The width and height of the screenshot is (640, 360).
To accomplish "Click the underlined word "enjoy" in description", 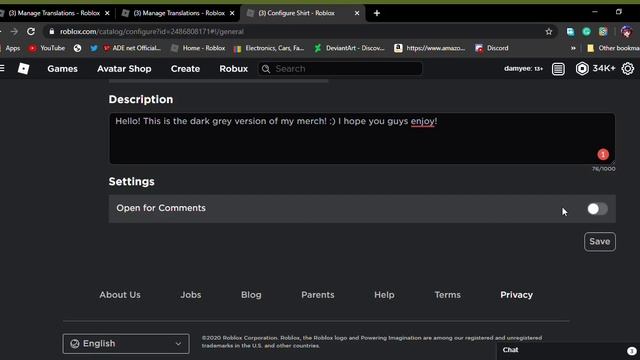I will (x=422, y=121).
